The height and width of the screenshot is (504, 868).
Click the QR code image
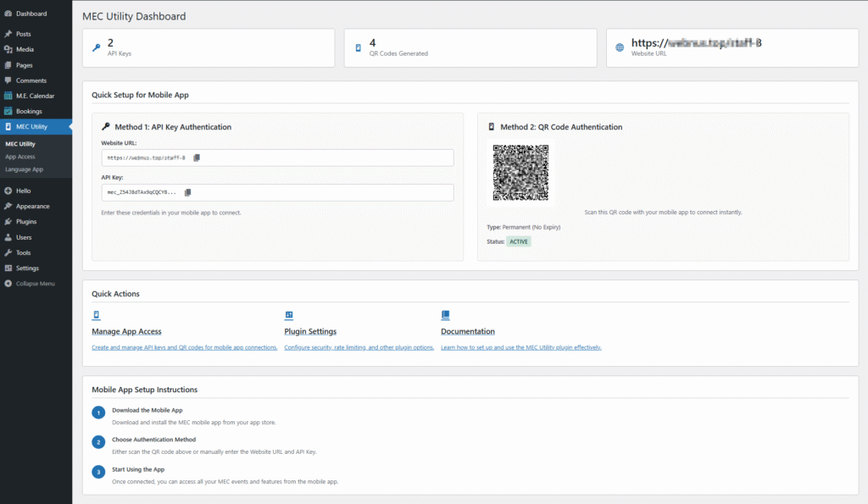pyautogui.click(x=521, y=173)
